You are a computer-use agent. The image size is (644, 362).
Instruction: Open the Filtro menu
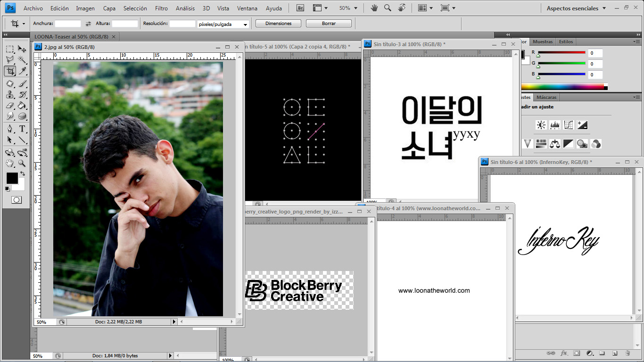161,8
